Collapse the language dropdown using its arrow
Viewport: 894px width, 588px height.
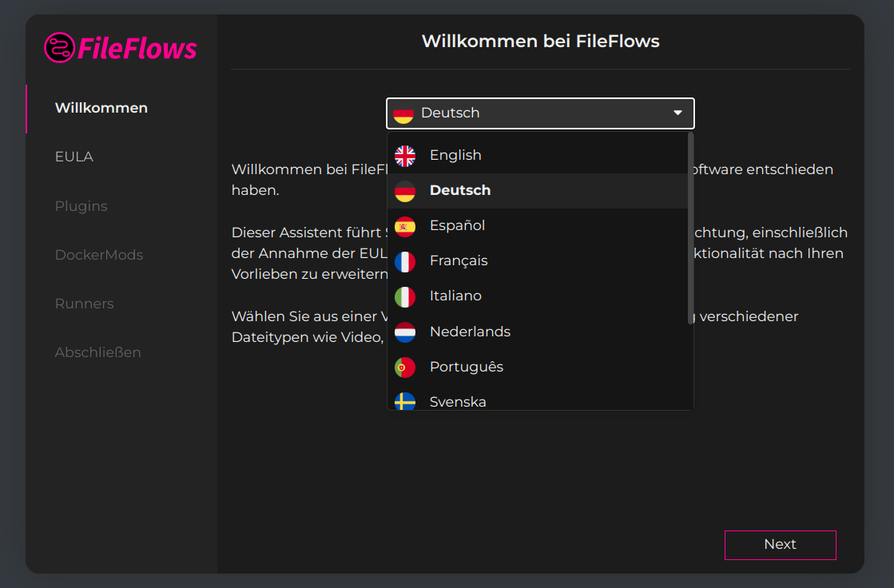pyautogui.click(x=677, y=113)
